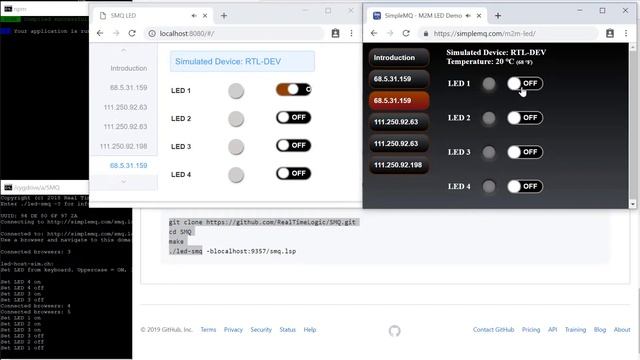The width and height of the screenshot is (640, 360).
Task: Click LED 3 indicator lamp on simplemq.com page
Action: [489, 153]
